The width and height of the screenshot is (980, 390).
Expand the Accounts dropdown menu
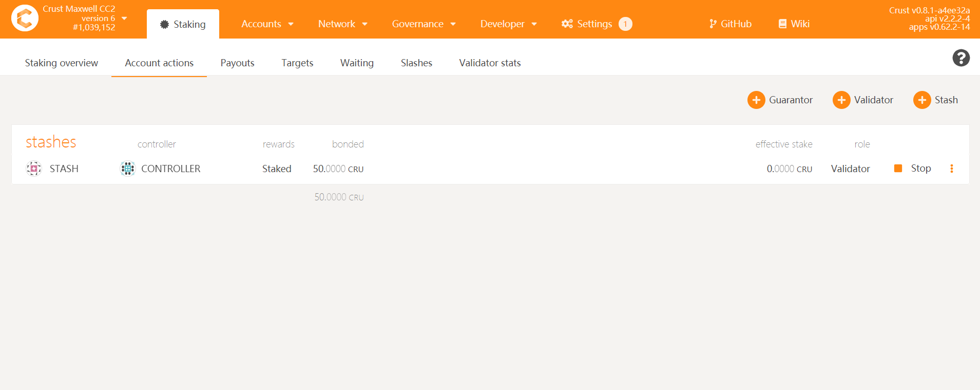(267, 24)
